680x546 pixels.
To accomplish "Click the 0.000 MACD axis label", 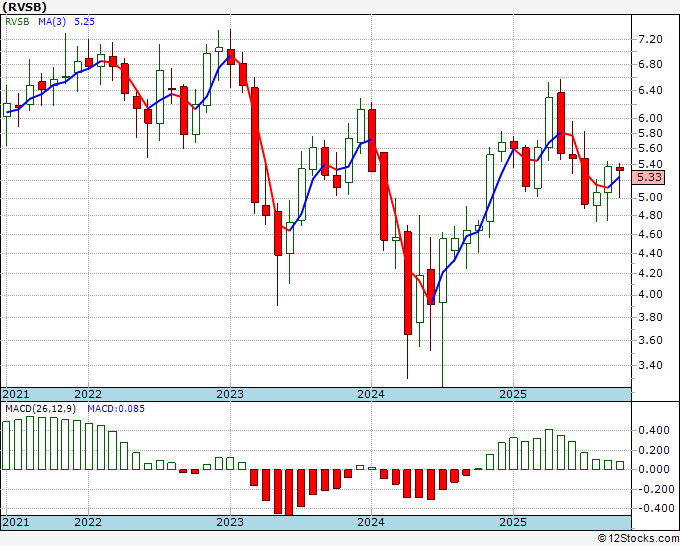I will coord(654,469).
